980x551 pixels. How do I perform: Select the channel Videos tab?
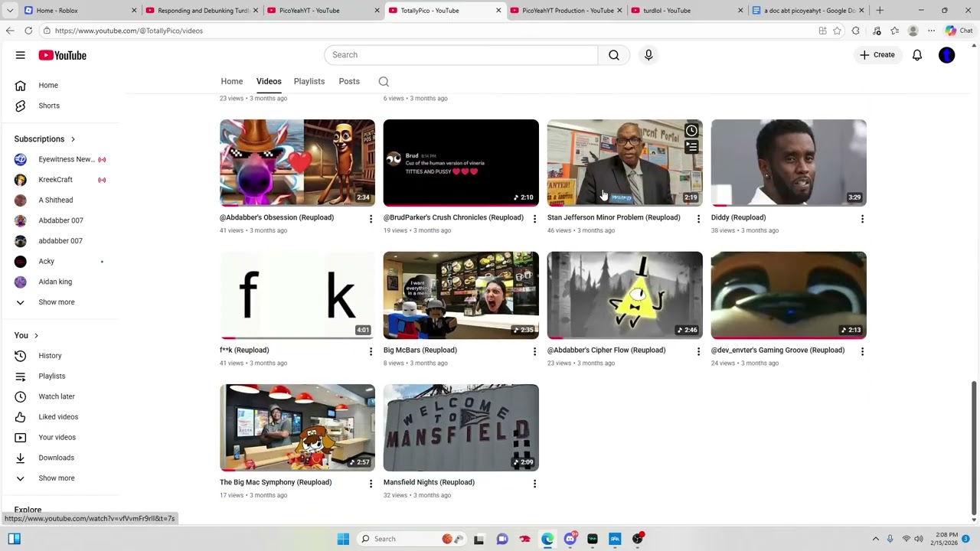pos(269,81)
